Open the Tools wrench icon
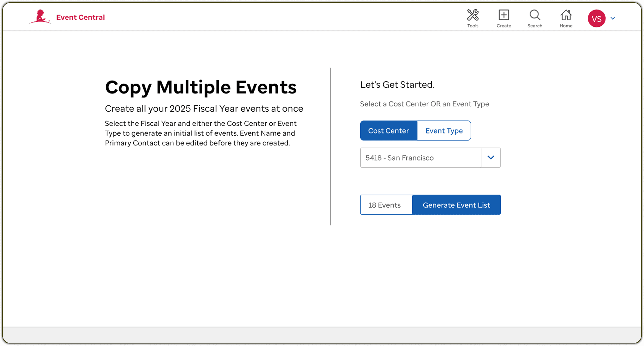The width and height of the screenshot is (644, 346). point(473,15)
